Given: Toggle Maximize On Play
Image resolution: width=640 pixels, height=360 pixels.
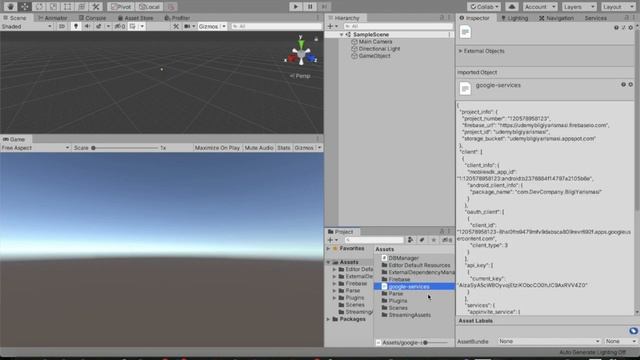Looking at the screenshot, I should [217, 148].
